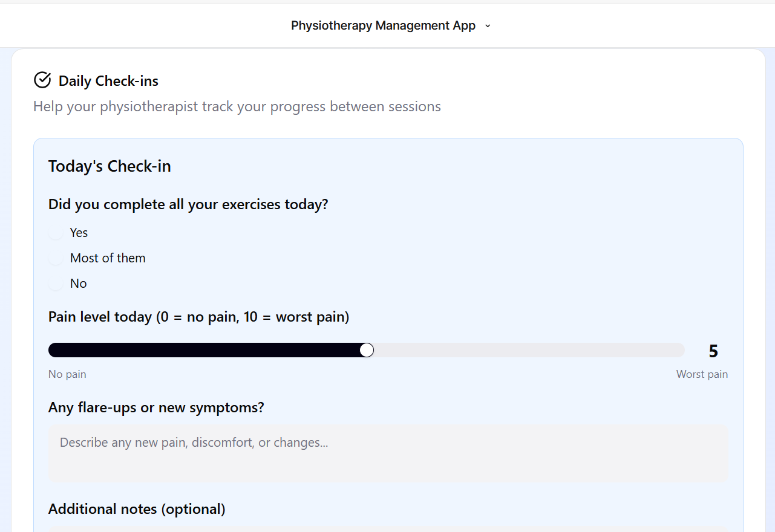Click the progress tracking subtitle text
This screenshot has height=532, width=775.
pos(237,106)
